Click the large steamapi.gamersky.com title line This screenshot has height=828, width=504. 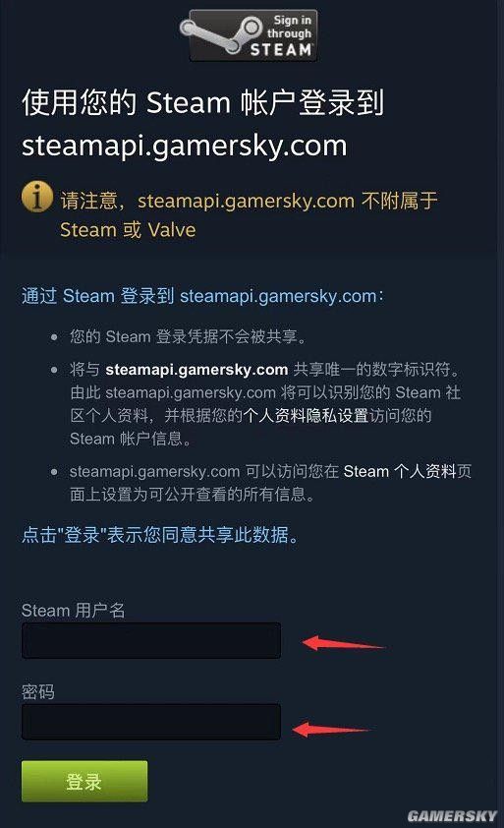click(184, 146)
